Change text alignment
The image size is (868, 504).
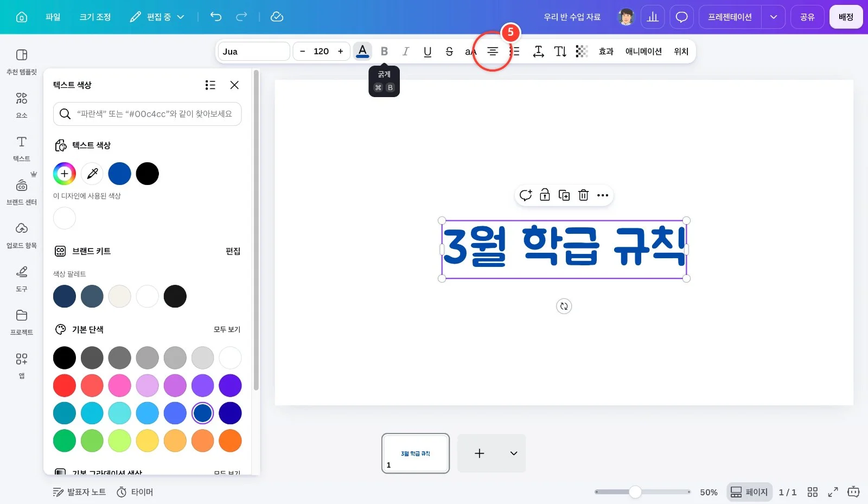(493, 52)
